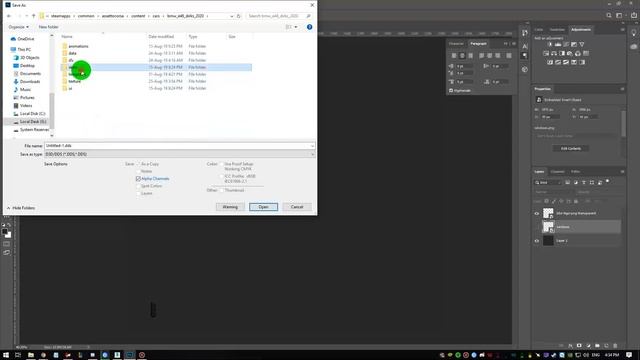The width and height of the screenshot is (640, 360).
Task: Add a Vibrance adjustment
Action: click(582, 44)
